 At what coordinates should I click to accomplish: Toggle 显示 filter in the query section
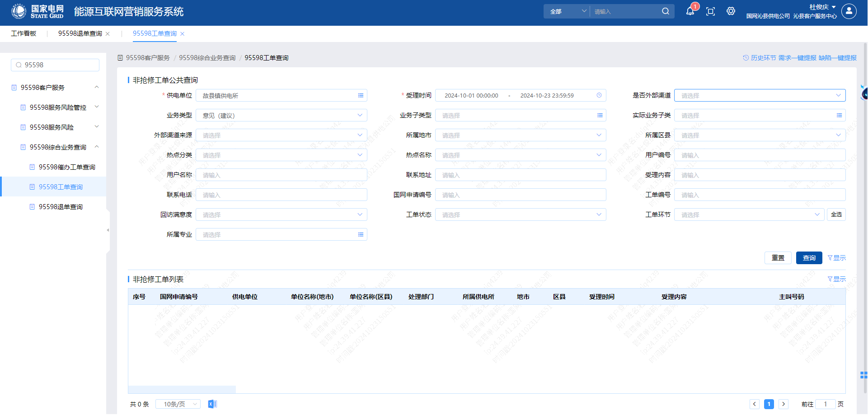pyautogui.click(x=837, y=258)
